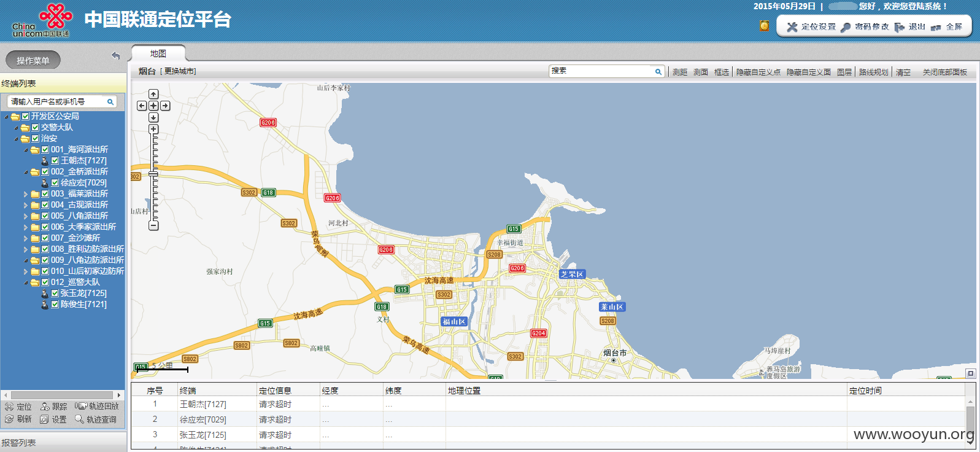Screen dimensions: 980x452
Task: Toggle checkbox for 003_福莱派出所
Action: pyautogui.click(x=45, y=193)
